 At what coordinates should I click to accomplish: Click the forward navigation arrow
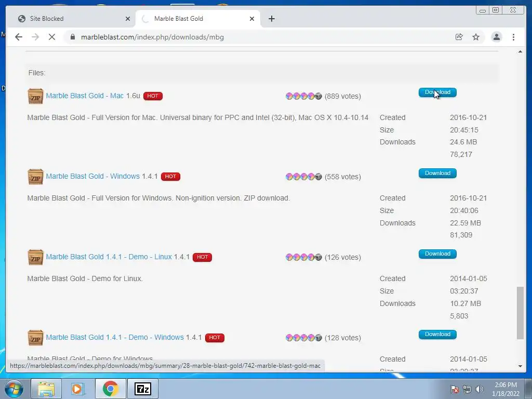click(35, 37)
